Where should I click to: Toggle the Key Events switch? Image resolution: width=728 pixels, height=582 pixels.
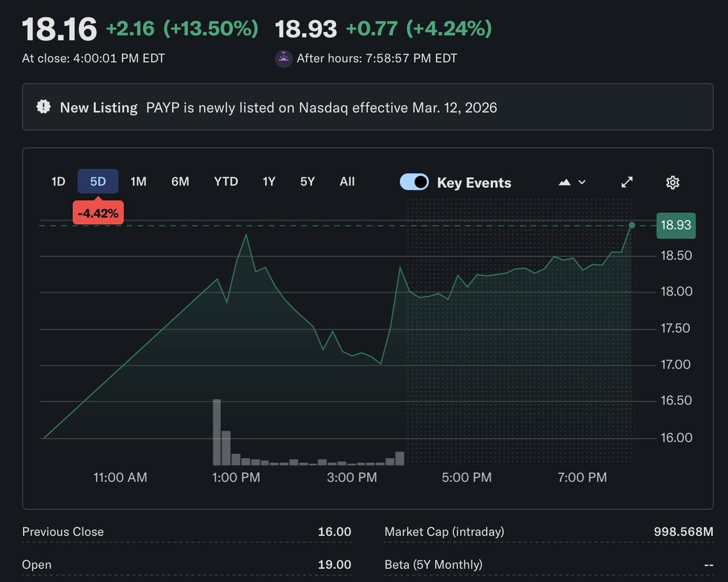pyautogui.click(x=414, y=182)
